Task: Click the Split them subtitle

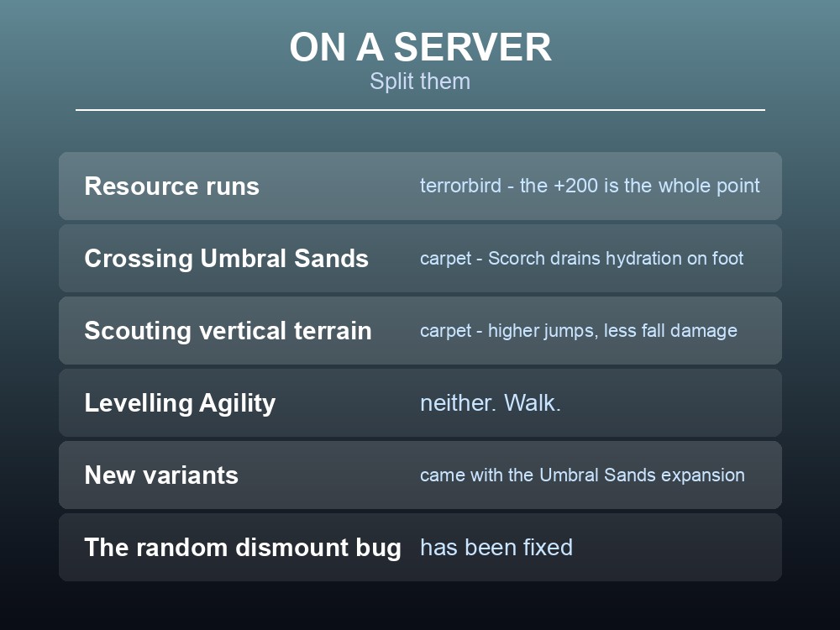Action: click(420, 81)
